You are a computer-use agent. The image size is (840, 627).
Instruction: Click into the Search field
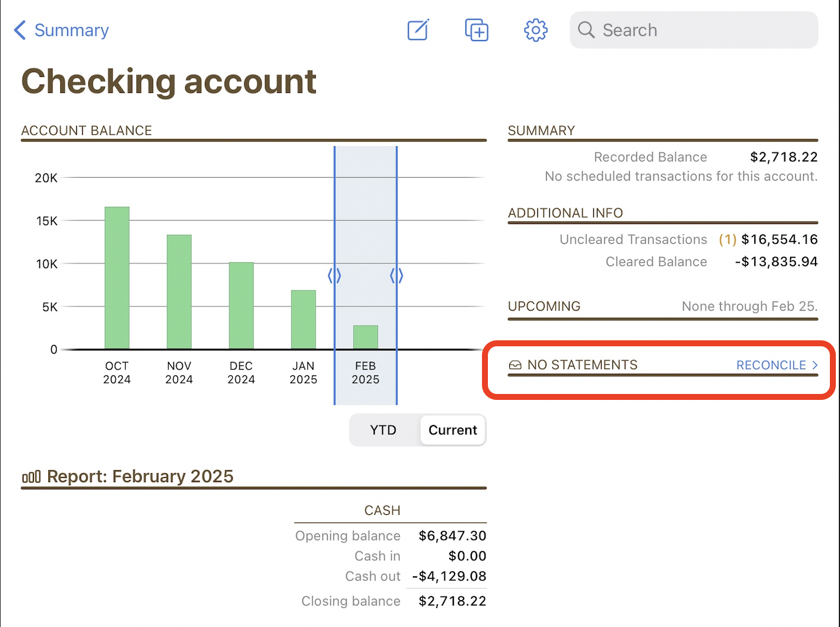[703, 30]
